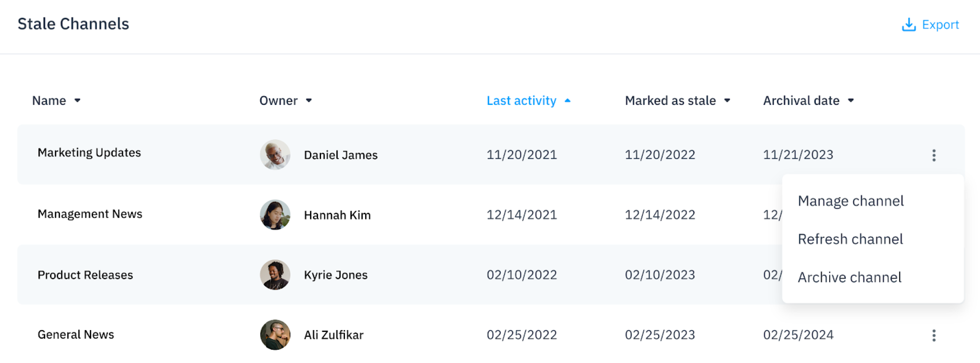Click Daniel James avatar
Screen dimensions: 980x363
click(275, 155)
